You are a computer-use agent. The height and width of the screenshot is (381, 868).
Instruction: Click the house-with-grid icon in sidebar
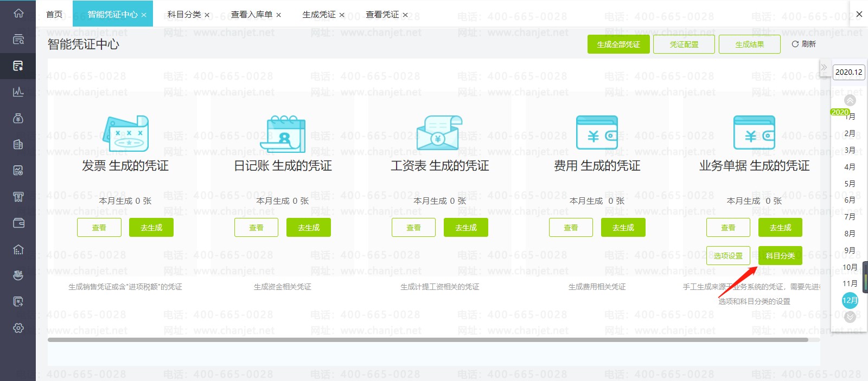(18, 249)
